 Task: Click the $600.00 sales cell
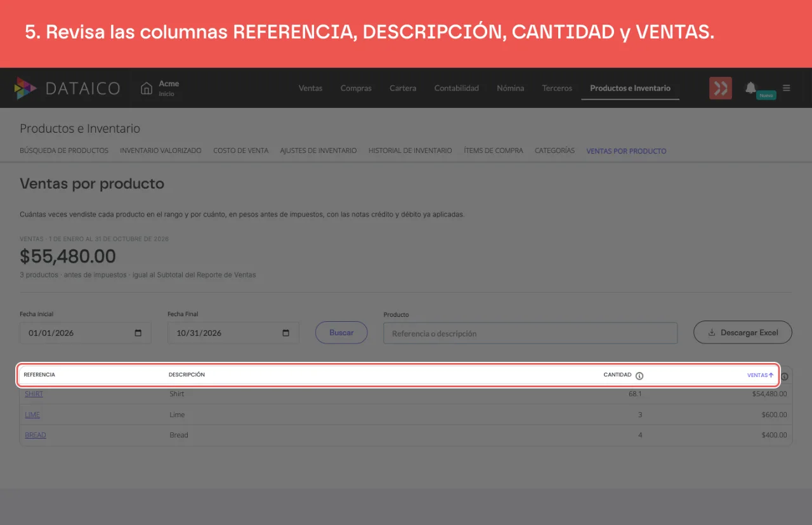(775, 415)
